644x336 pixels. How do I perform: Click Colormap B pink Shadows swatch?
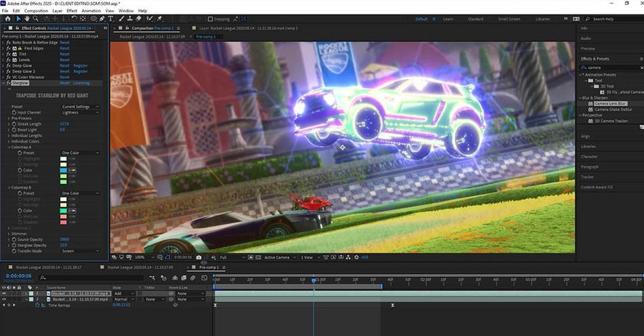(63, 222)
